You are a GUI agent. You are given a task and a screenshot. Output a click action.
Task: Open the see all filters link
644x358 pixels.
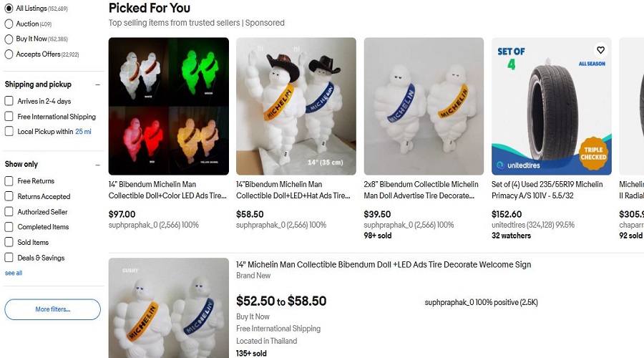pyautogui.click(x=14, y=273)
